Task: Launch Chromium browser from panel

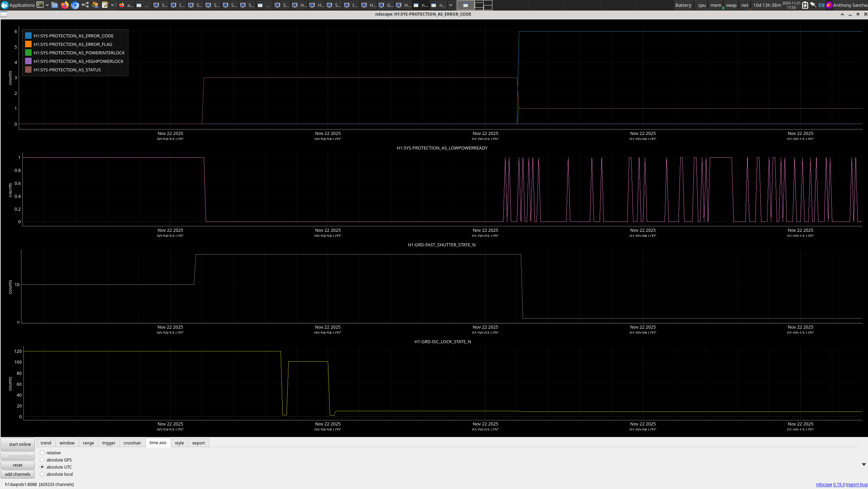Action: tap(75, 5)
